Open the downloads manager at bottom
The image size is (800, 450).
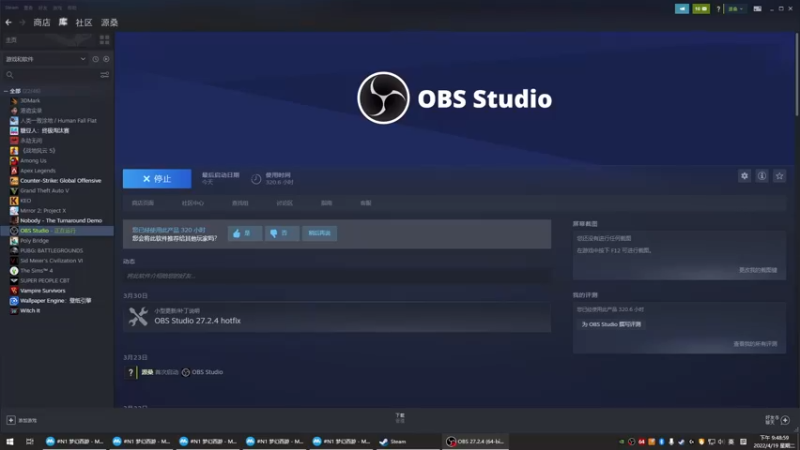[x=400, y=418]
